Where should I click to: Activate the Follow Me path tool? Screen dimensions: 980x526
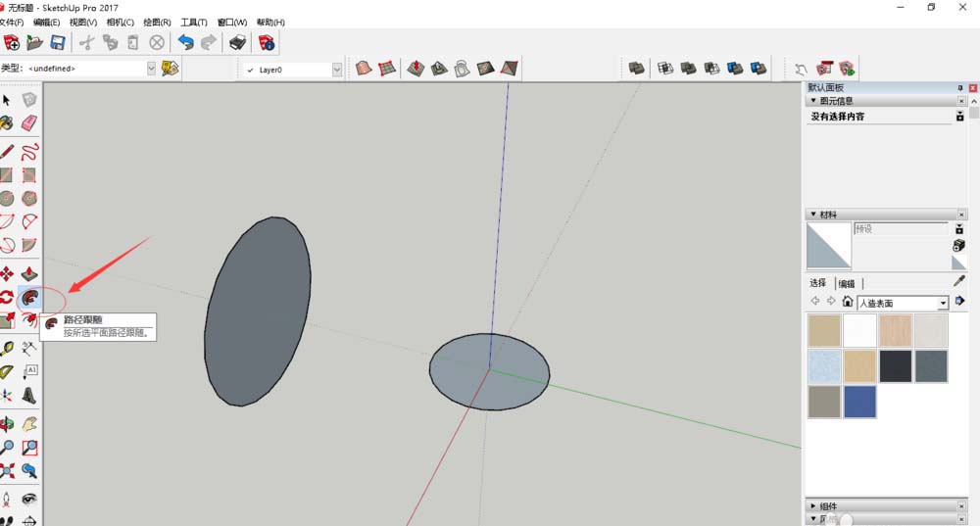point(28,298)
